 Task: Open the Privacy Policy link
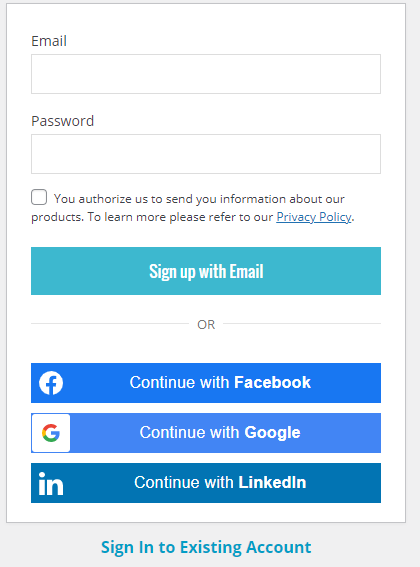tap(314, 217)
